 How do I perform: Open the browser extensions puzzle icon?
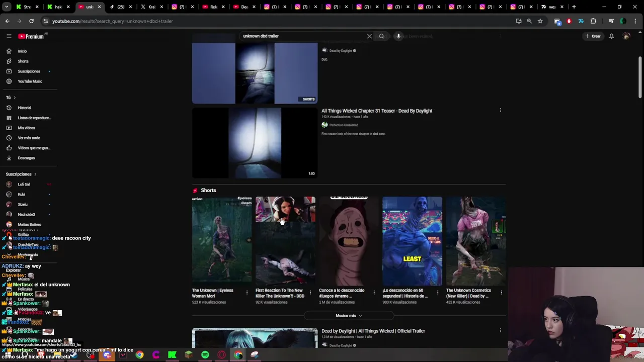point(593,21)
